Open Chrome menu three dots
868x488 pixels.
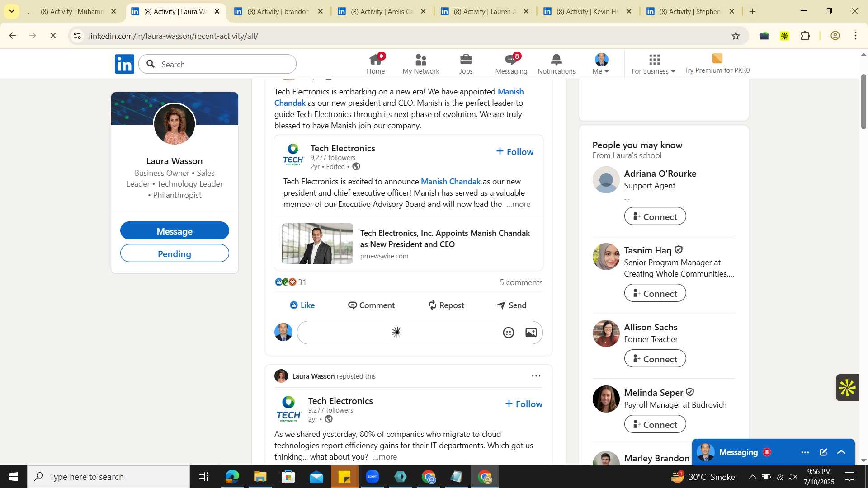[x=856, y=36]
